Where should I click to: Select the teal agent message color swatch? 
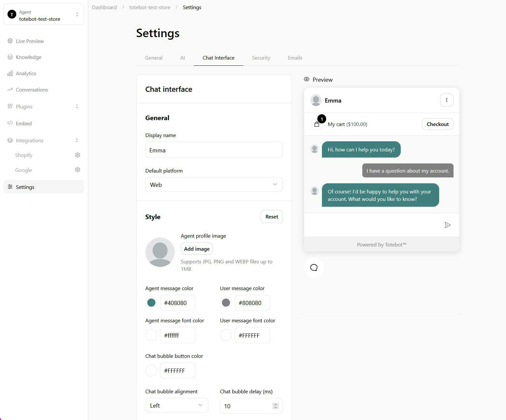click(x=151, y=302)
